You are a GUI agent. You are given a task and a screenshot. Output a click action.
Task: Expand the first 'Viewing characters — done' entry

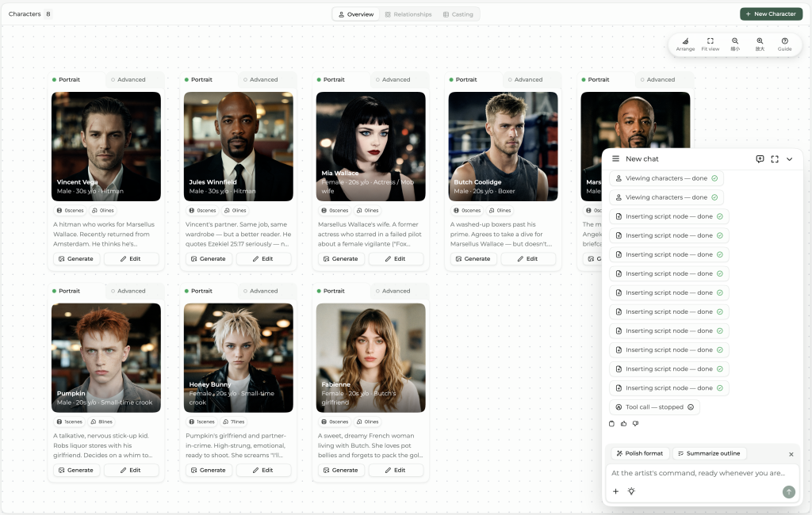[x=666, y=178]
